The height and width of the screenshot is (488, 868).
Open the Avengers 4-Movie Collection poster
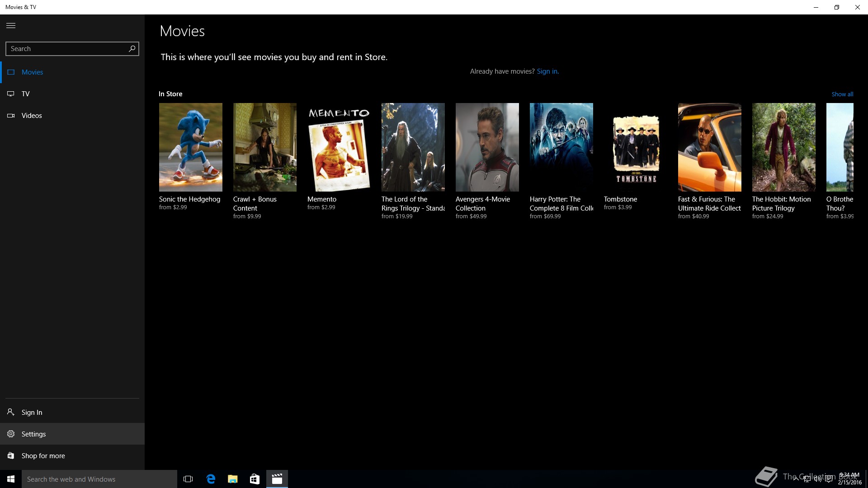[x=487, y=147]
